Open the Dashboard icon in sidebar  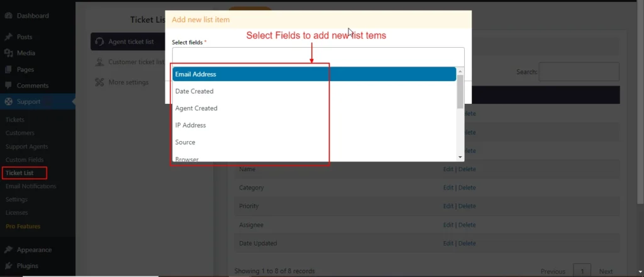(8, 16)
